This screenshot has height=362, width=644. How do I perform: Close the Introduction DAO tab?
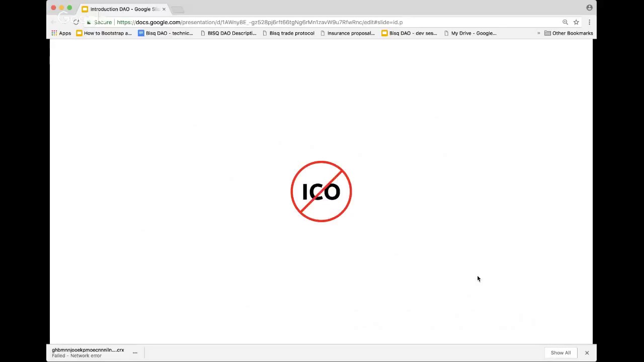164,9
